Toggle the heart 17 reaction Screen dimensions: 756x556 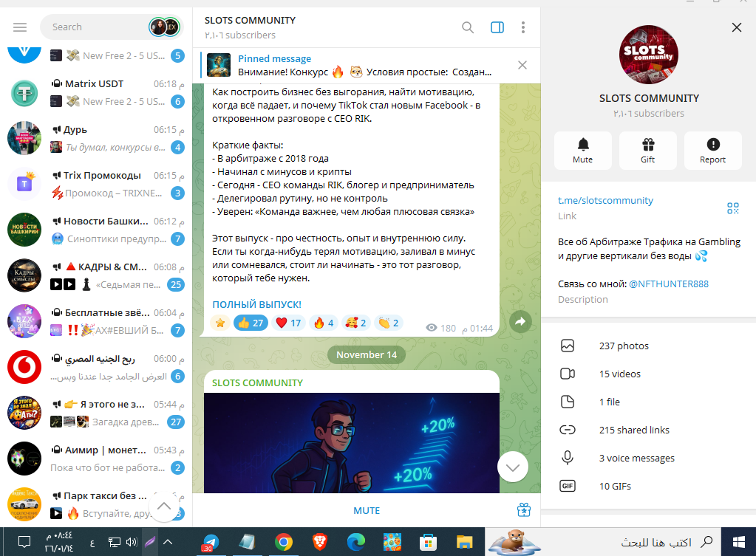(288, 323)
